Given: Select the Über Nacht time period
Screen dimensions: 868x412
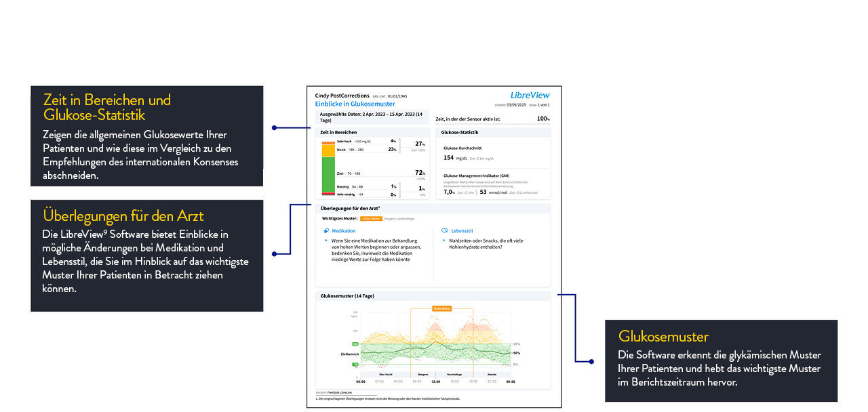Looking at the screenshot, I should coord(384,374).
